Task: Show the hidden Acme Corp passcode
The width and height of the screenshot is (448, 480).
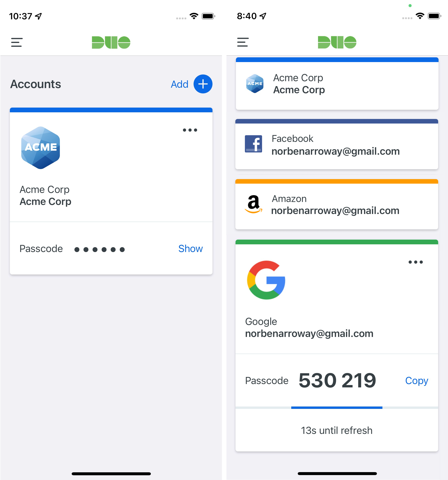Action: coord(190,248)
